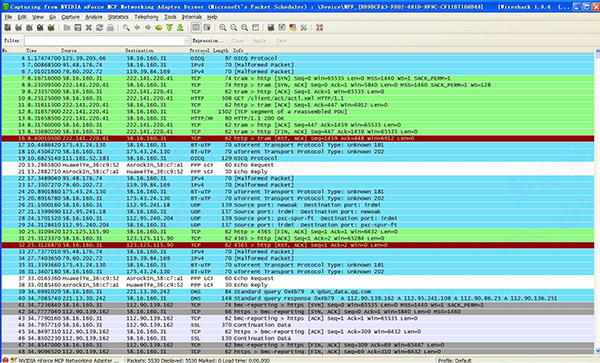Select packet 4 OICQ Protocol row
This screenshot has width=600, height=363.
[x=298, y=58]
